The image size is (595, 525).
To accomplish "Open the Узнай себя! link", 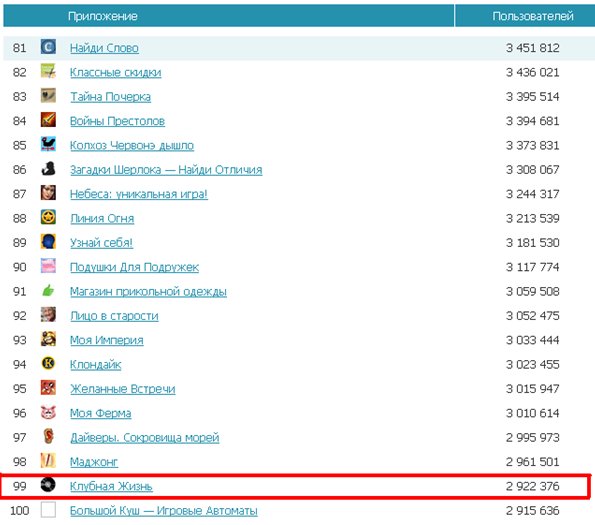I will 101,243.
